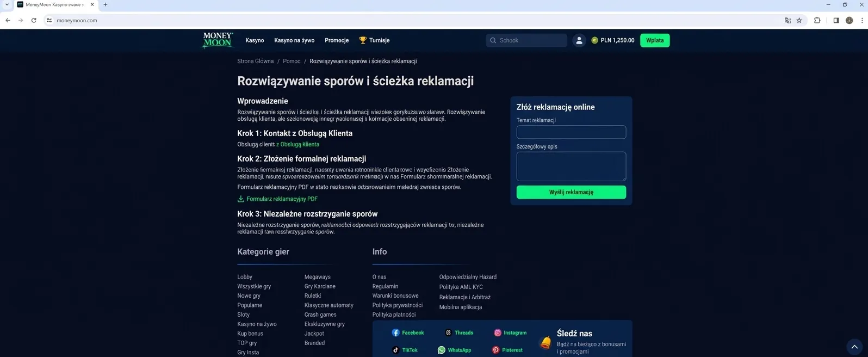
Task: Open Crash games footer link
Action: coord(320,315)
